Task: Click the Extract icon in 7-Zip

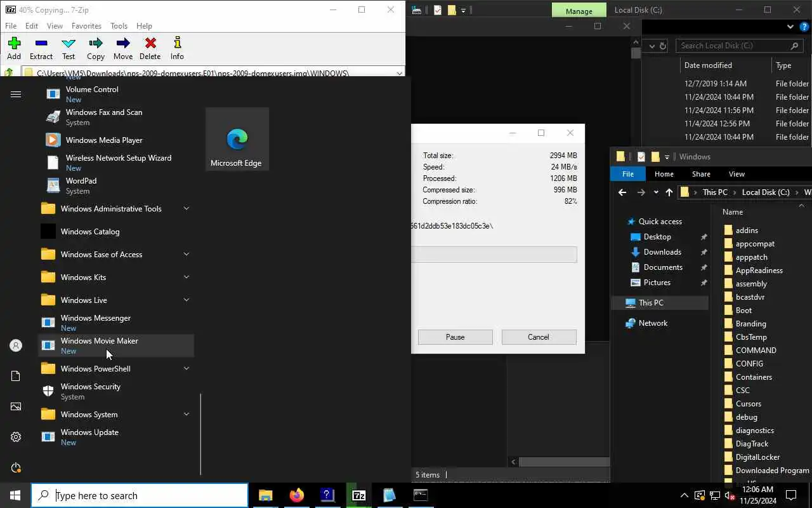Action: tap(41, 43)
